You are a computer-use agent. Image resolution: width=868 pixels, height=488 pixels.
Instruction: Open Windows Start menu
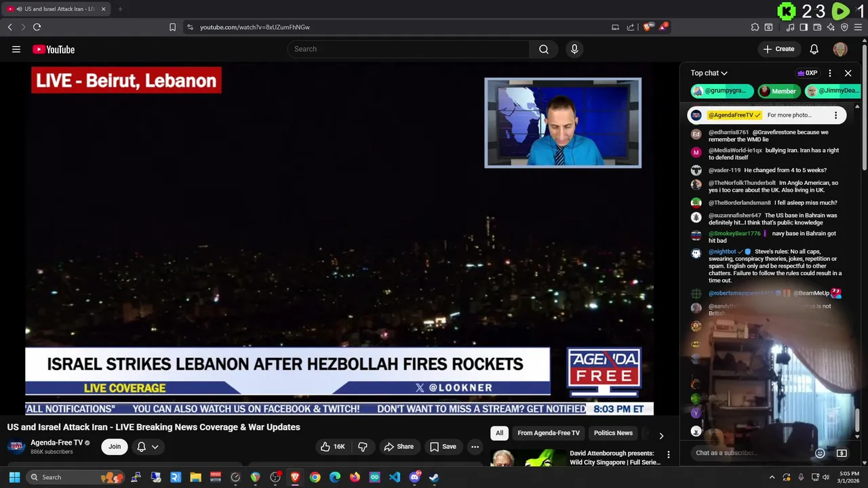(x=14, y=477)
